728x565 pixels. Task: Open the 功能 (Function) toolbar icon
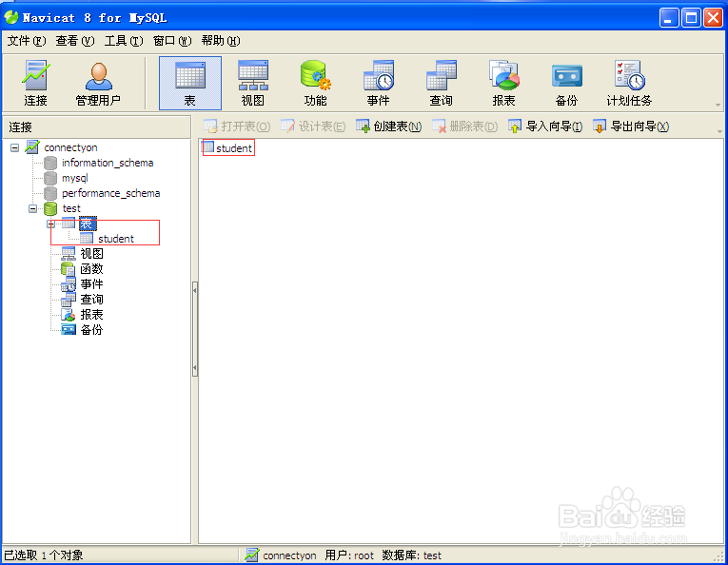click(315, 84)
